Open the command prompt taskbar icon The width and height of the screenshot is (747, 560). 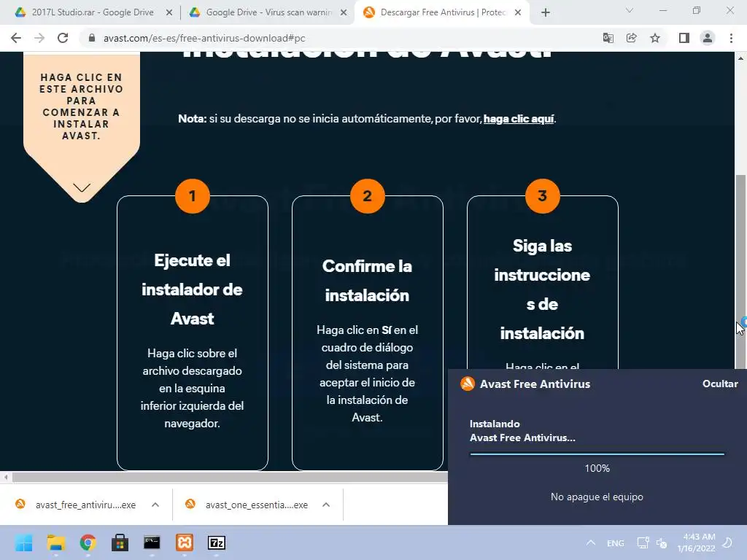(x=152, y=542)
